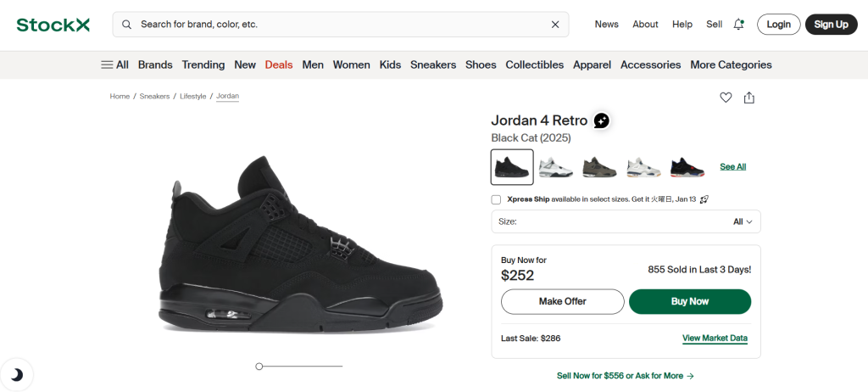Viewport: 868px width, 392px height.
Task: Clear the search bar with X icon
Action: (555, 25)
